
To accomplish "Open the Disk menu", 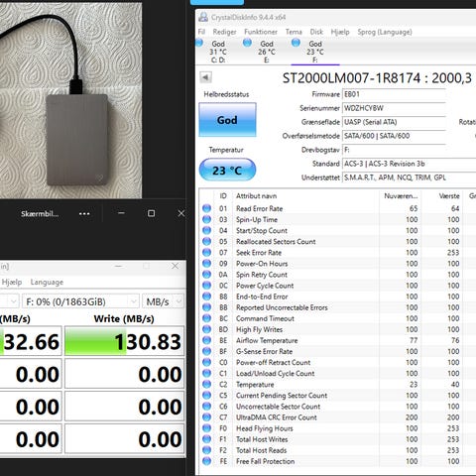I will [316, 32].
